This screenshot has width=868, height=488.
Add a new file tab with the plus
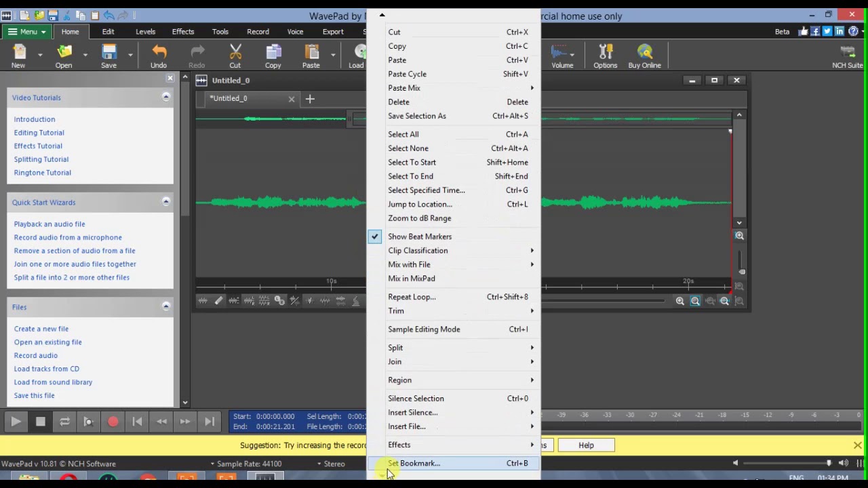(x=310, y=99)
